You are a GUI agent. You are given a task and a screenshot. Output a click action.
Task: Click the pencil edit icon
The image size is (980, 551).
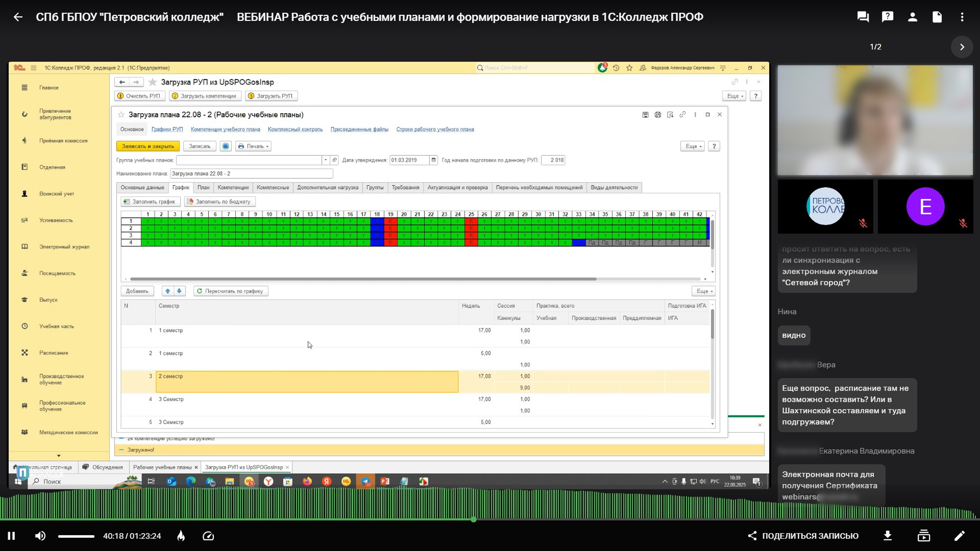pyautogui.click(x=960, y=536)
